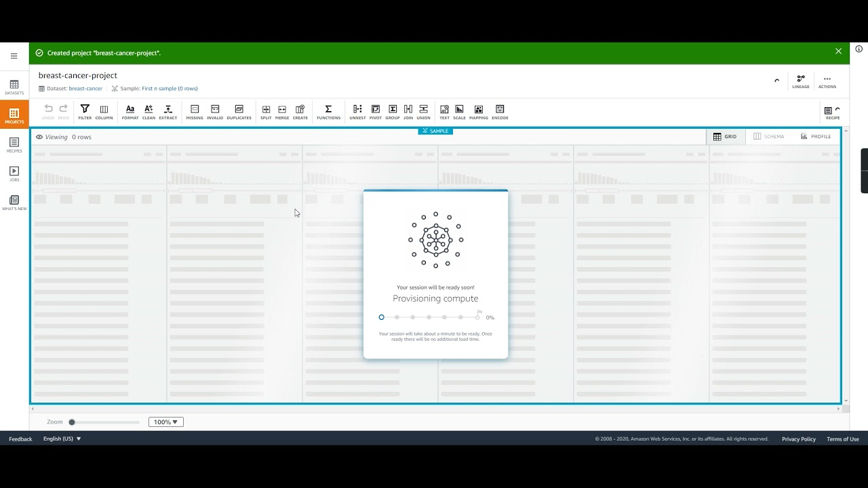Image resolution: width=868 pixels, height=488 pixels.
Task: Open the Group tool
Action: point(393,112)
